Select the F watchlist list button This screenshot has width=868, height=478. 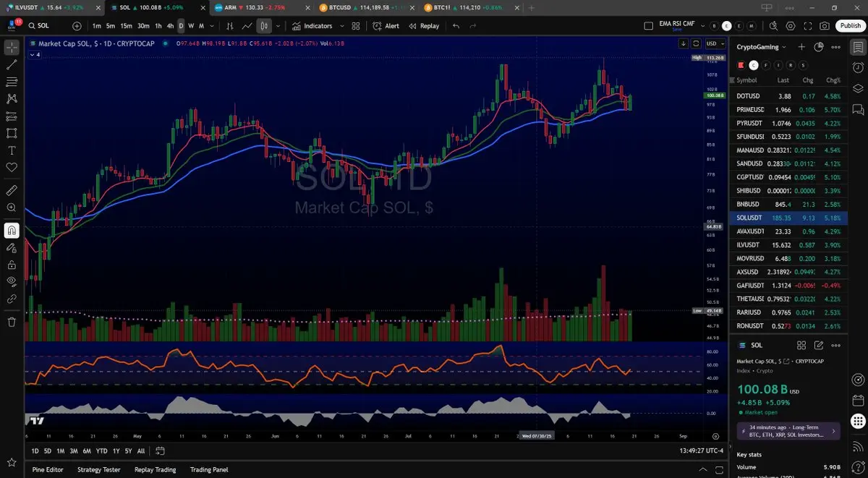(766, 65)
